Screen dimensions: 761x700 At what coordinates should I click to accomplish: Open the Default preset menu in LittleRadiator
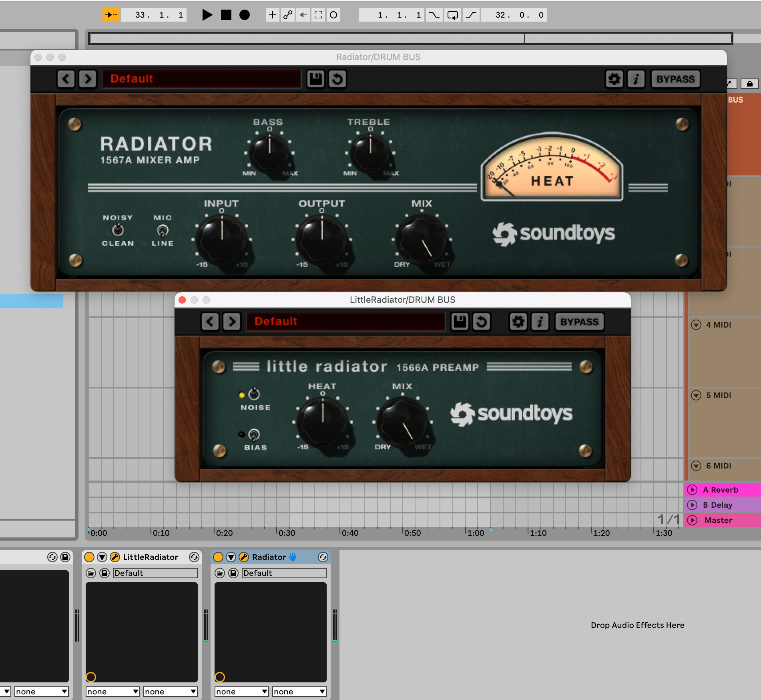345,322
